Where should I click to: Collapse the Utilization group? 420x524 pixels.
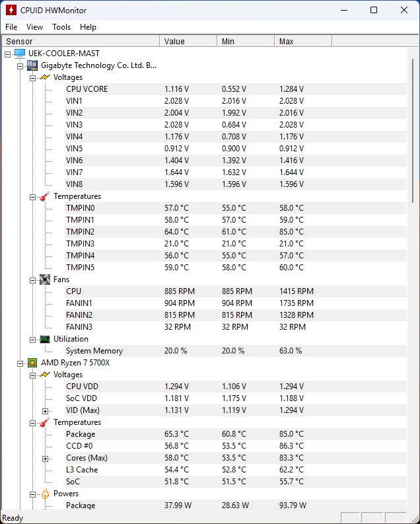coord(33,340)
